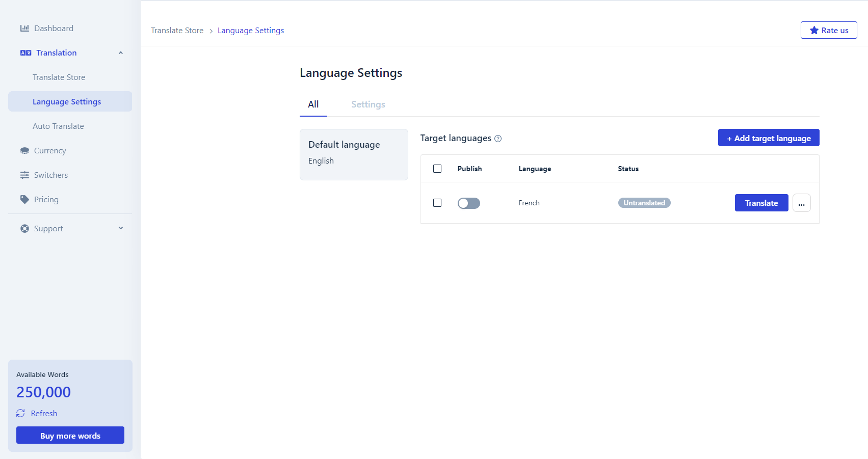Click the Pricing tag icon
The height and width of the screenshot is (459, 868).
(x=24, y=200)
